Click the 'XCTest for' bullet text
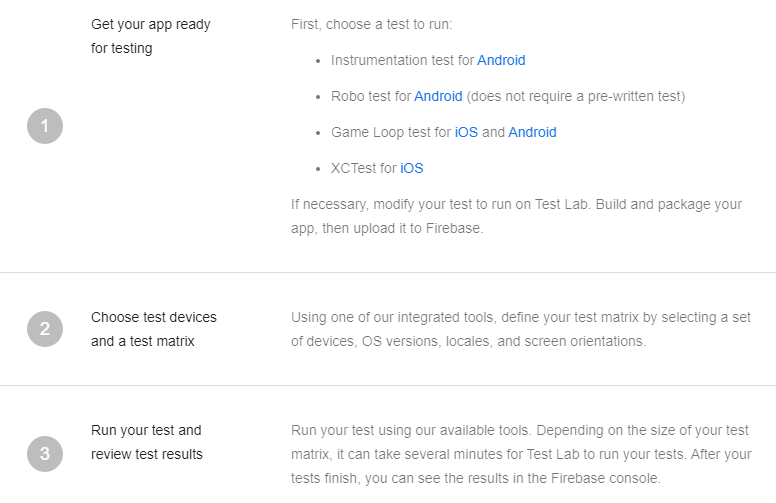Image resolution: width=776 pixels, height=503 pixels. (x=364, y=168)
